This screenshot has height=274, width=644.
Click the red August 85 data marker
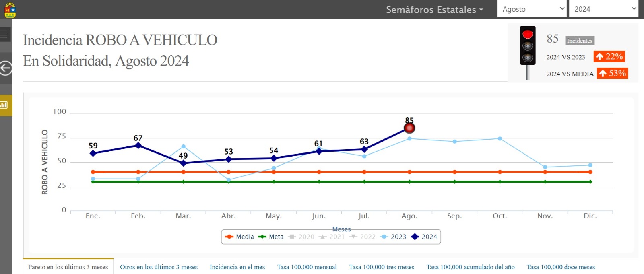coord(409,128)
